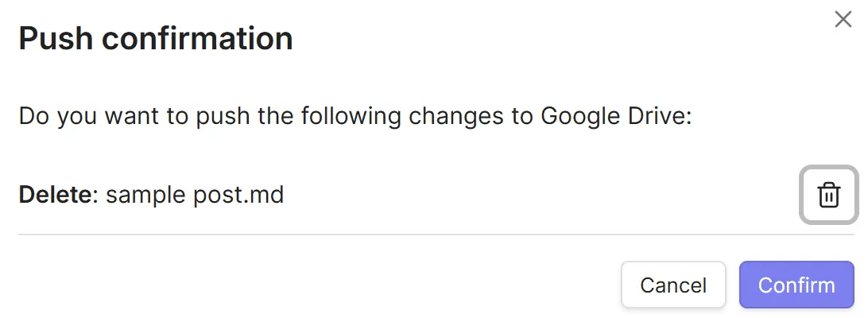Click the bold "Delete" label
This screenshot has width=868, height=318.
pos(56,194)
